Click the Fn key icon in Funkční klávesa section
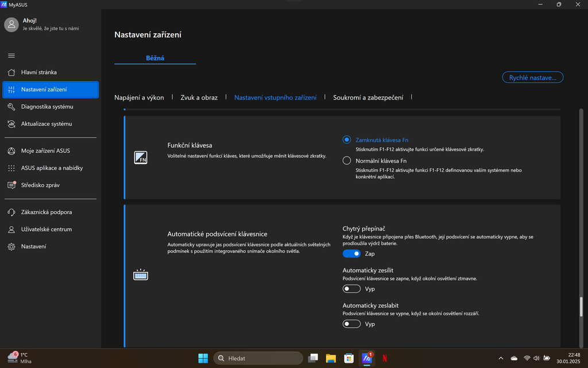588x368 pixels. [141, 158]
